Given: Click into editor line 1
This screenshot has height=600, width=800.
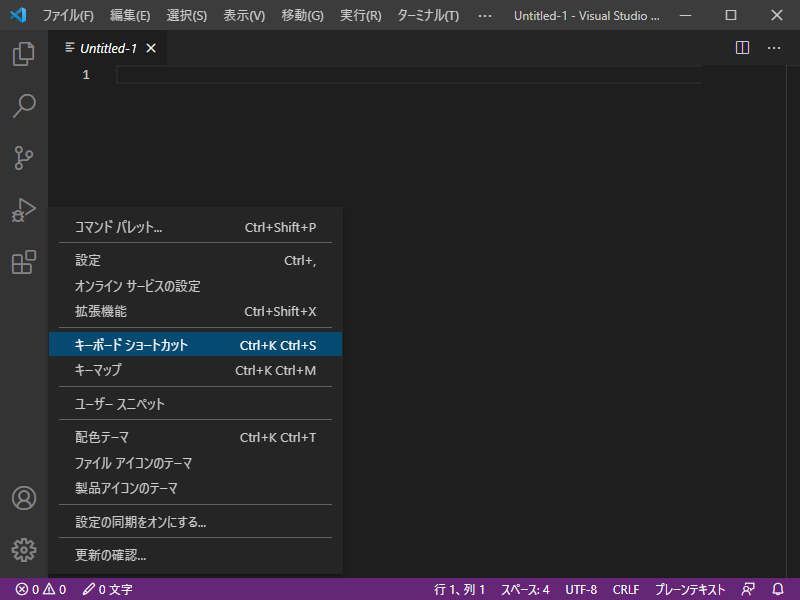Looking at the screenshot, I should pyautogui.click(x=409, y=75).
